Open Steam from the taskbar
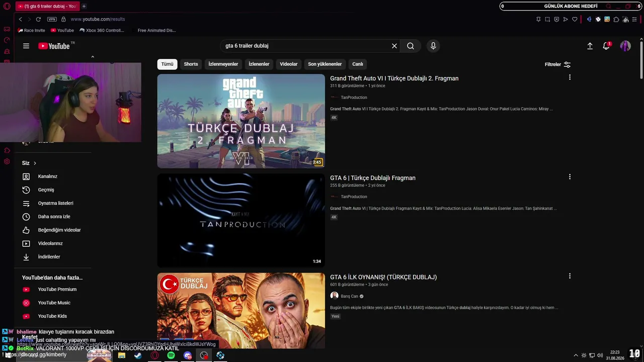Screen dimensions: 644x362 click(x=138, y=355)
